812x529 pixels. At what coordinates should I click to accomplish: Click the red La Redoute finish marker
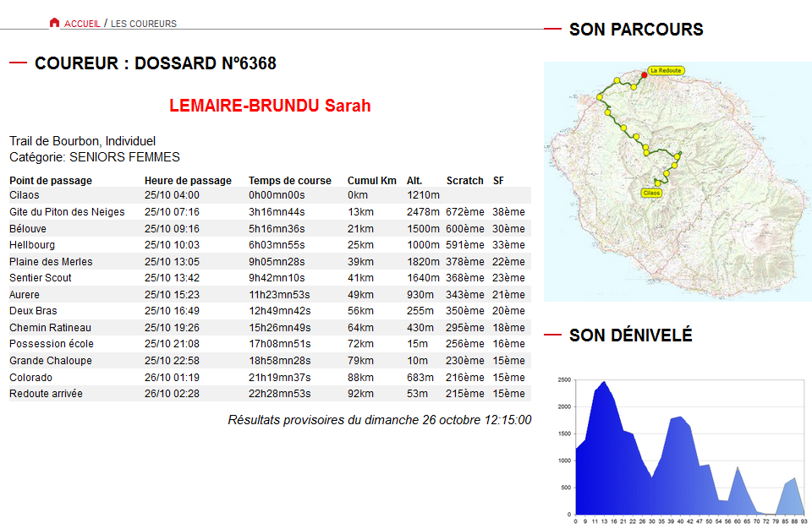[x=645, y=75]
